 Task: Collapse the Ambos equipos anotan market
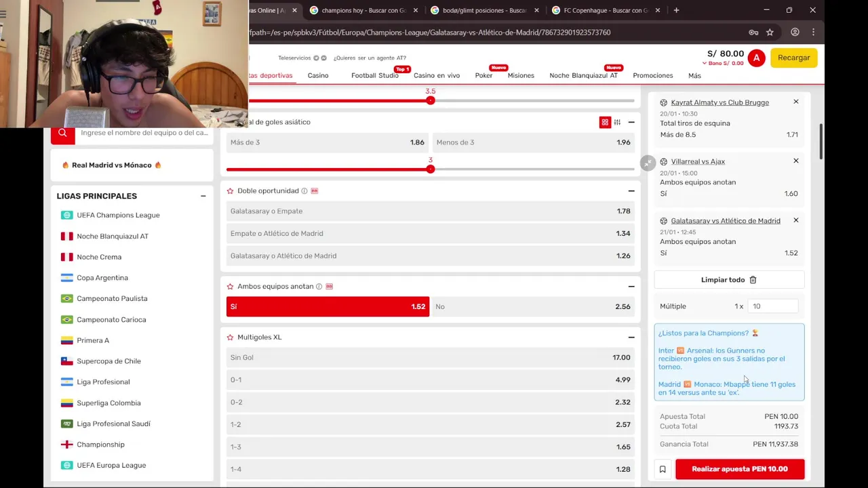631,287
